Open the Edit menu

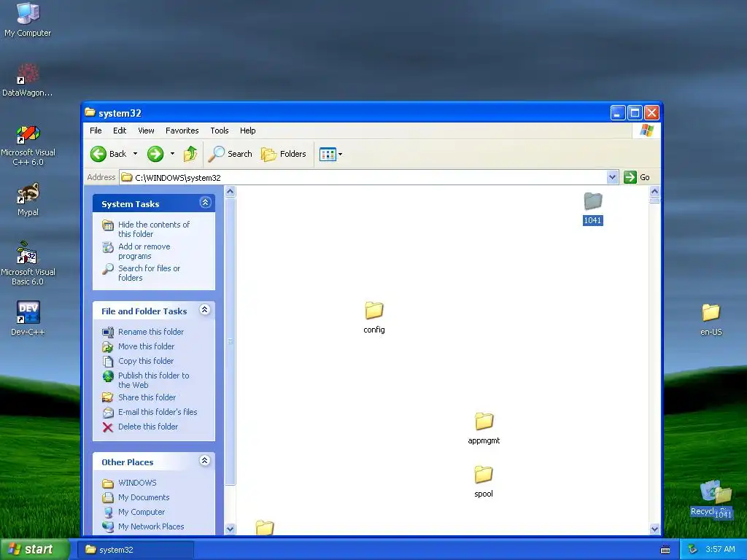[x=120, y=131]
